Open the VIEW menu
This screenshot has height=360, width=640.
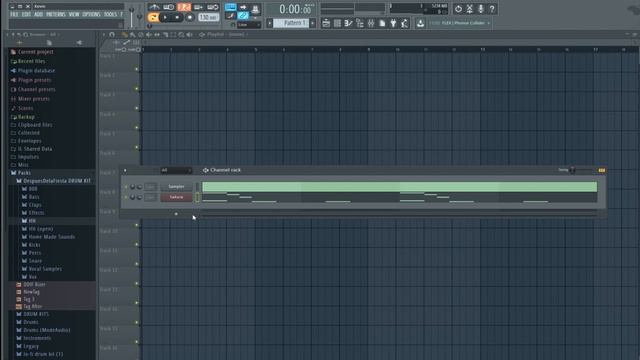pyautogui.click(x=74, y=14)
